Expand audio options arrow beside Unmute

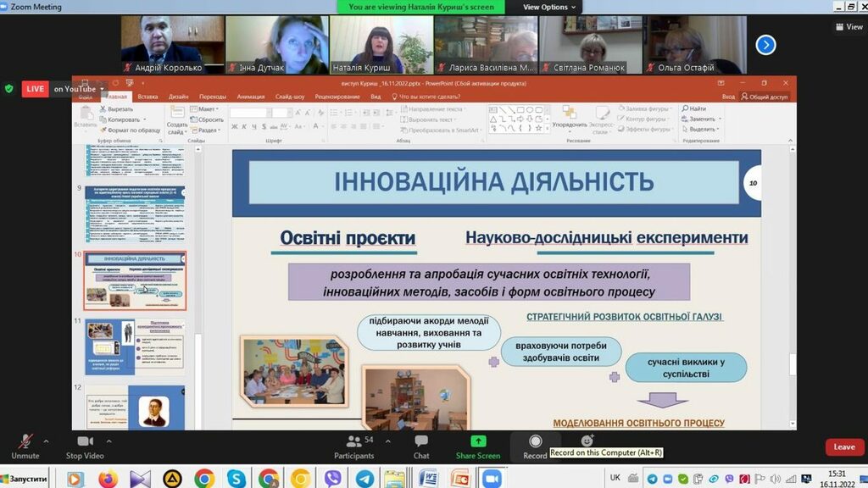[46, 441]
